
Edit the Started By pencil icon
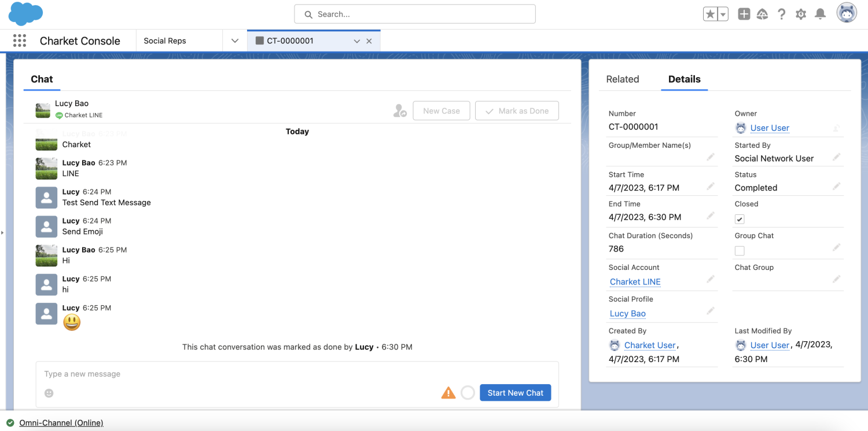tap(837, 157)
